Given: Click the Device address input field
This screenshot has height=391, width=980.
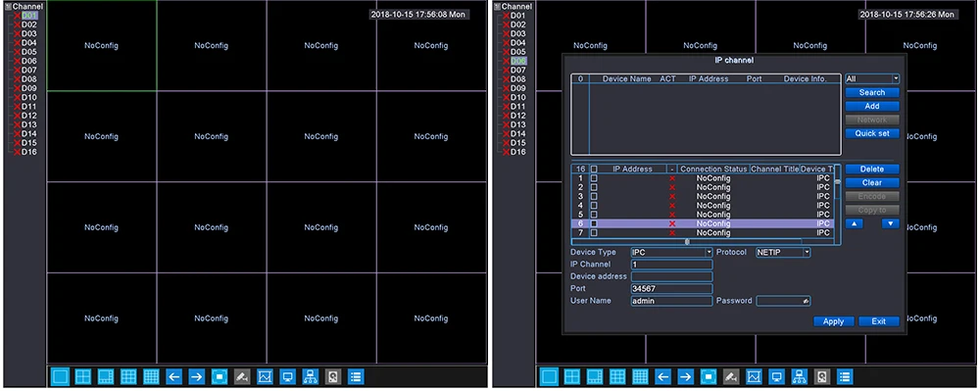Looking at the screenshot, I should 672,276.
